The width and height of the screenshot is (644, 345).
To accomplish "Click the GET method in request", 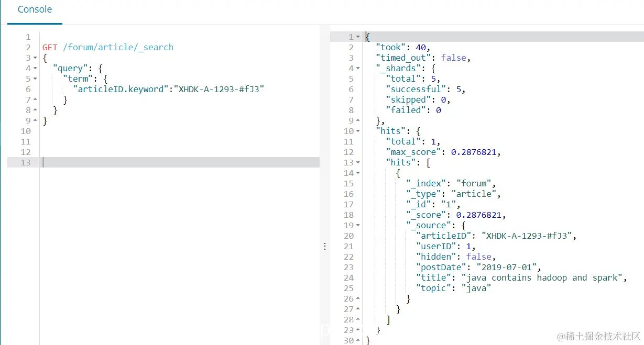I will [50, 47].
